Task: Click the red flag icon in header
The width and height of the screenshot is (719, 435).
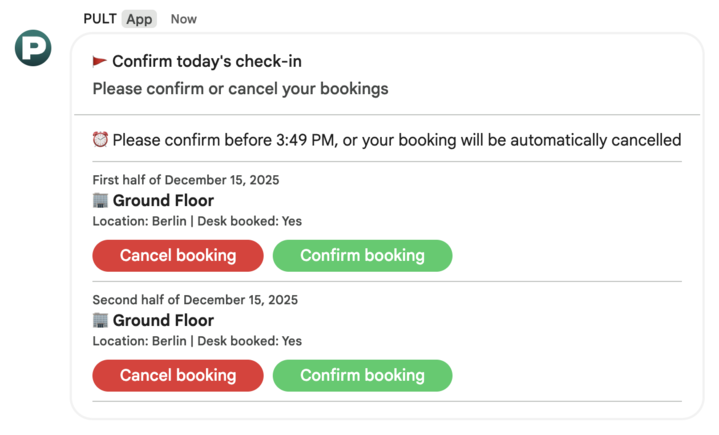Action: pyautogui.click(x=100, y=61)
